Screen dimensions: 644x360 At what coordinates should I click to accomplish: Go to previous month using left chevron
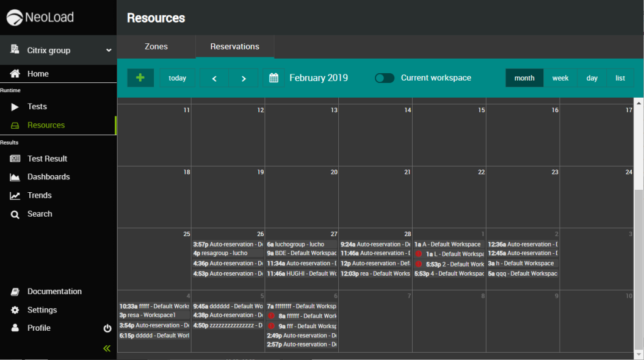(x=214, y=78)
